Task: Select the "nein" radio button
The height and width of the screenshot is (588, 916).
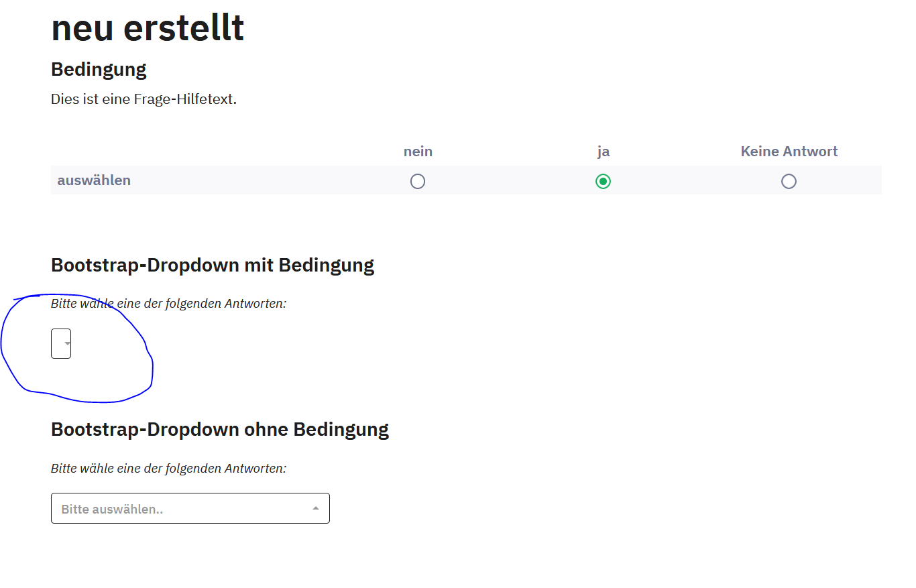Action: coord(418,181)
